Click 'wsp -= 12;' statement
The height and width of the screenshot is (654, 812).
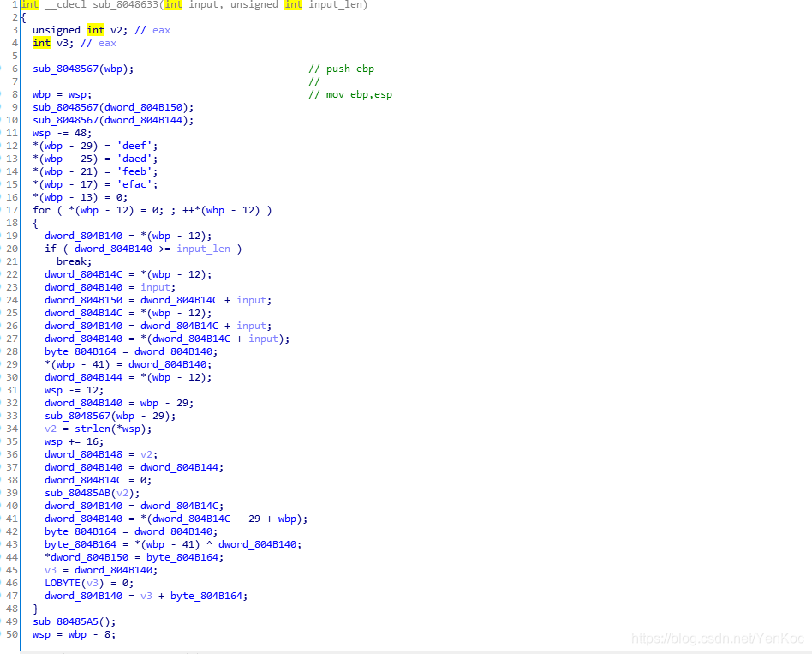tap(74, 390)
